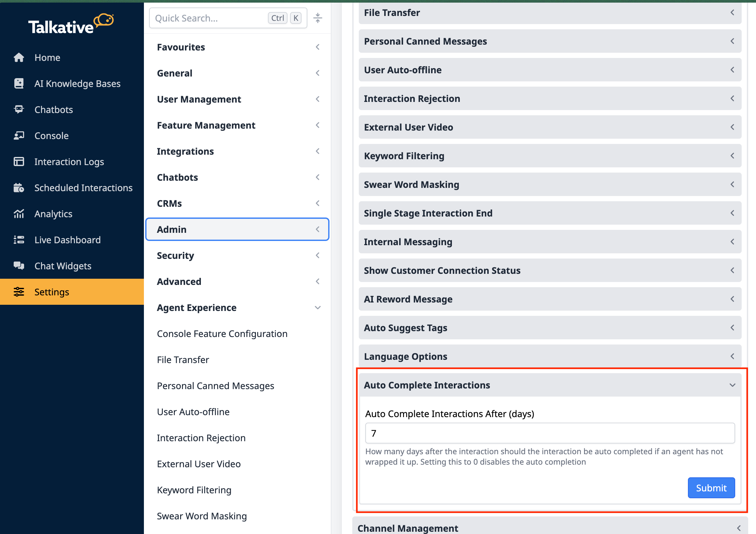This screenshot has width=756, height=534.
Task: Click the Auto Complete Interactions days field
Action: 550,433
